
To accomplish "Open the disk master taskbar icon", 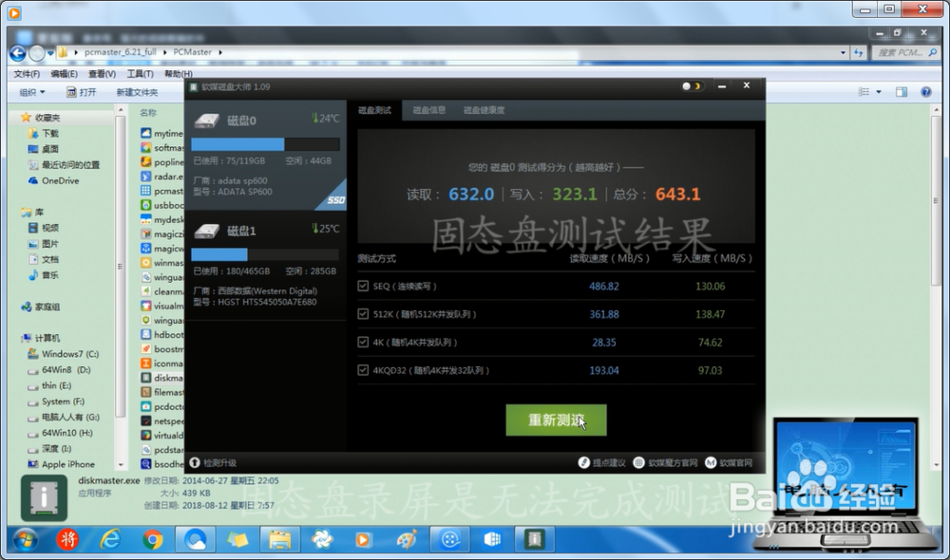I will (534, 539).
